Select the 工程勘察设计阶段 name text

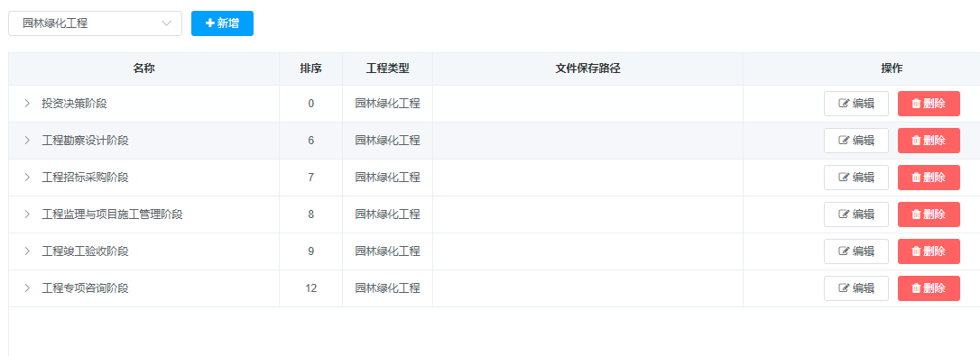(x=85, y=141)
